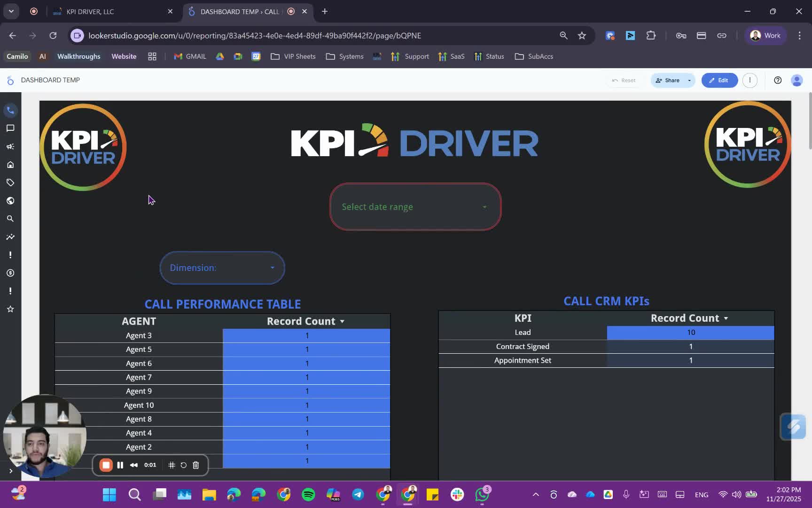Select the Agent 3 row
812x508 pixels.
coord(222,335)
